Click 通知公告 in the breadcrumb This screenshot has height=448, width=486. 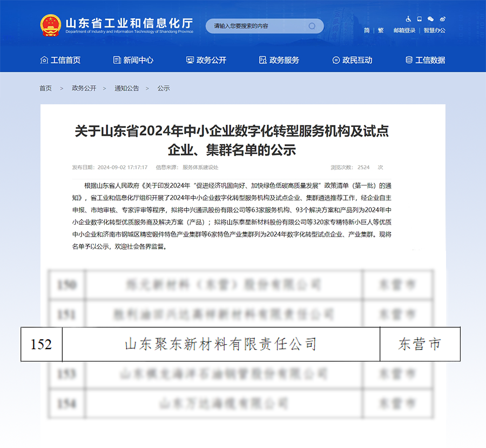tap(127, 89)
